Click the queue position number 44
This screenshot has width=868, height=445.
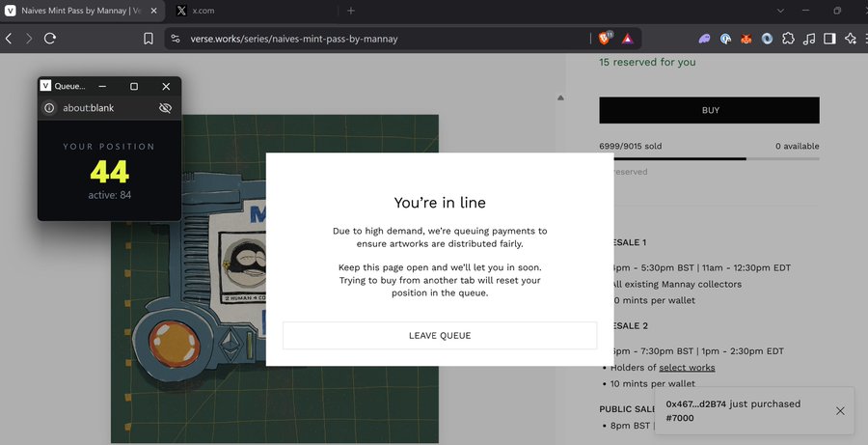[110, 172]
